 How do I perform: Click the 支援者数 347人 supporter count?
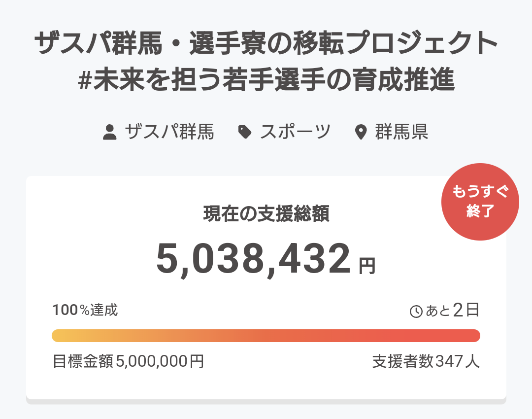pos(426,361)
